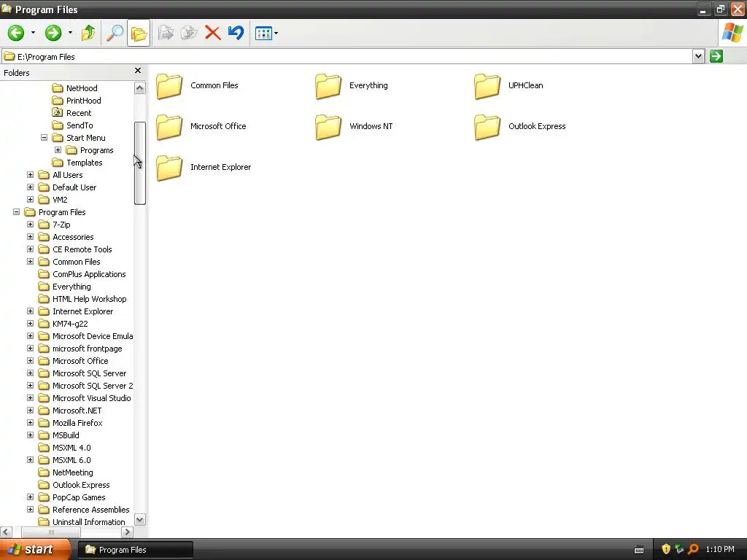Select KM74-g22 in the folder tree
This screenshot has width=747, height=560.
70,324
